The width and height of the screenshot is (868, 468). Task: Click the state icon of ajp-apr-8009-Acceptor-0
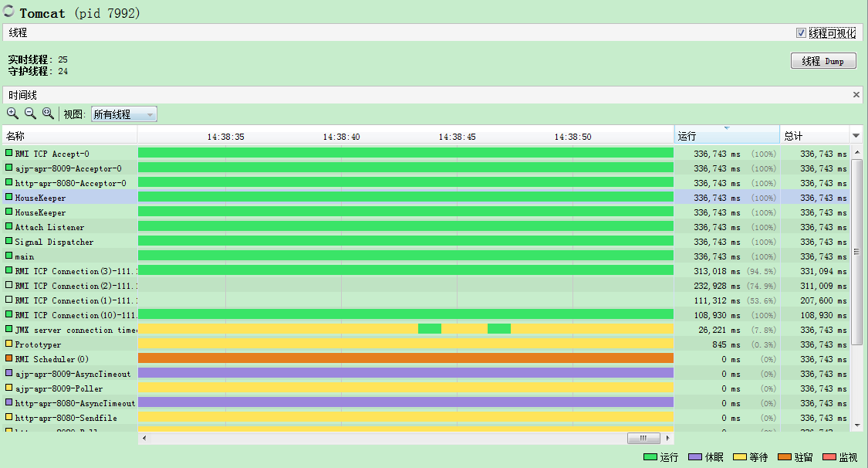coord(8,168)
